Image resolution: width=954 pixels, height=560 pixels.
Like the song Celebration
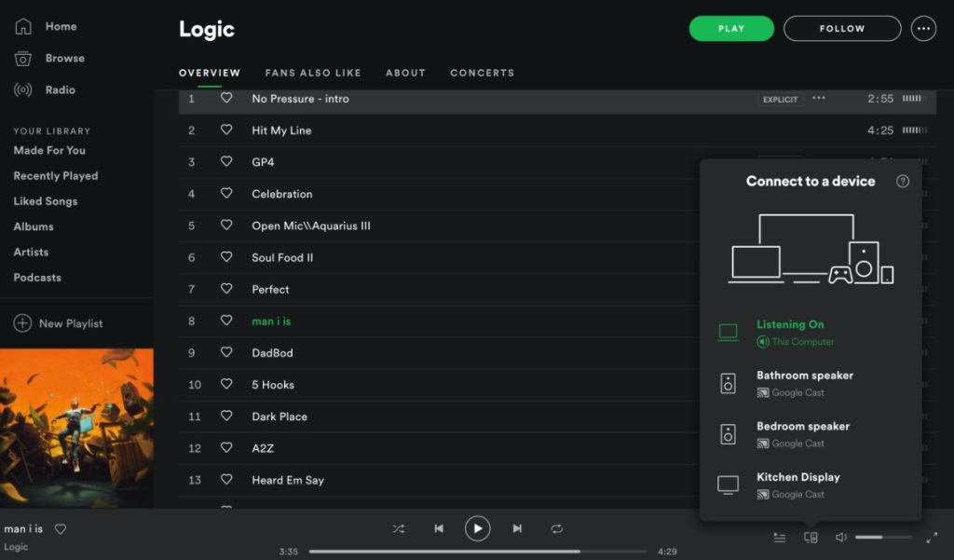point(226,193)
